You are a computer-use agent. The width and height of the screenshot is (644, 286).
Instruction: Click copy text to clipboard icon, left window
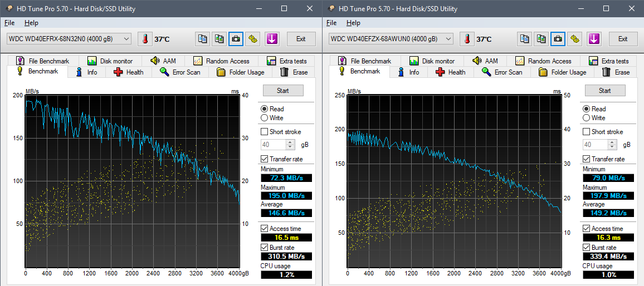point(202,39)
